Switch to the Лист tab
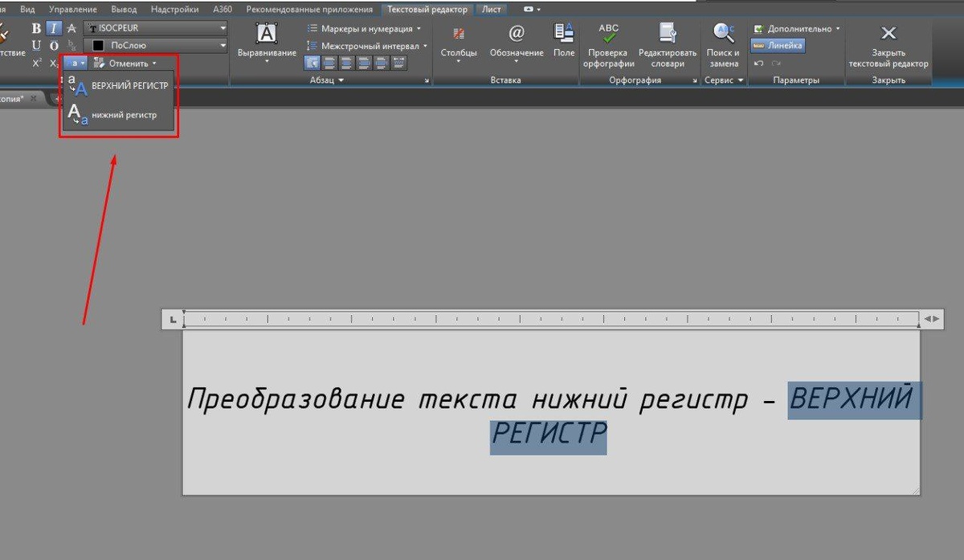The image size is (964, 560). pyautogui.click(x=492, y=9)
